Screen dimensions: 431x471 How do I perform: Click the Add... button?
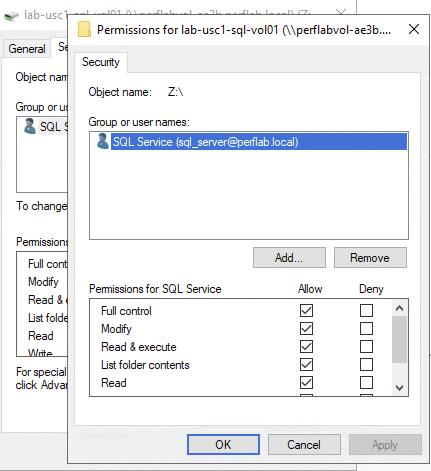coord(289,257)
